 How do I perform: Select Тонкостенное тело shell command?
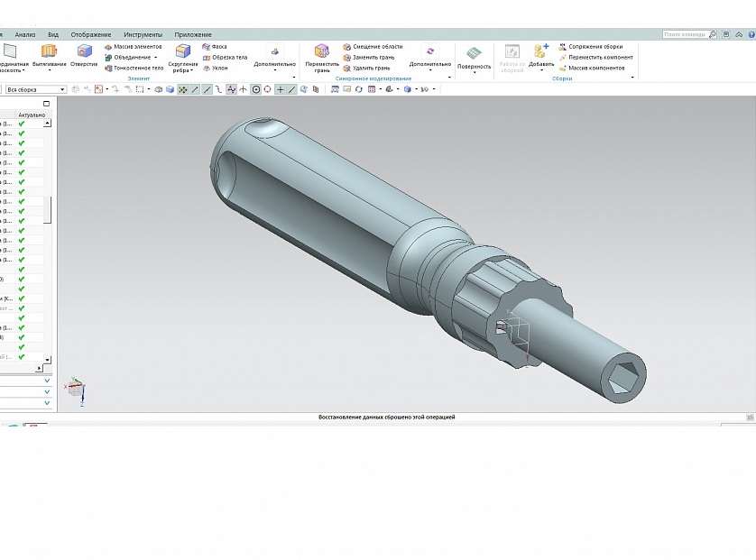[x=134, y=68]
